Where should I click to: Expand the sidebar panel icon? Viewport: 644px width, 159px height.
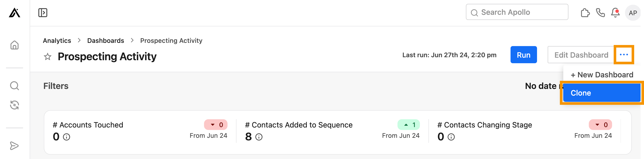[x=43, y=13]
